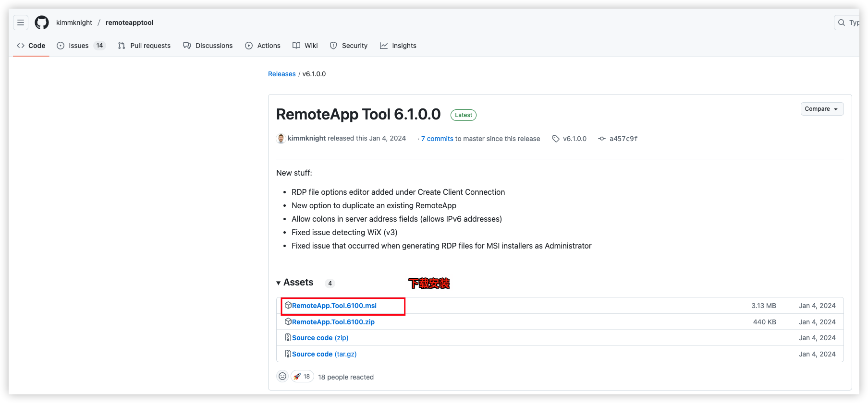Screen dimensions: 868x403
Task: Go back to Releases breadcrumb
Action: 282,74
